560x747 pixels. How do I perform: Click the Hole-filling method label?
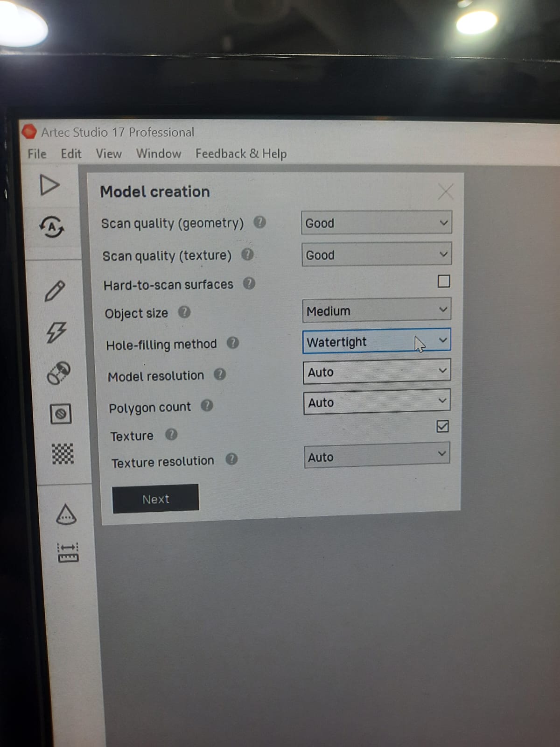click(x=161, y=345)
